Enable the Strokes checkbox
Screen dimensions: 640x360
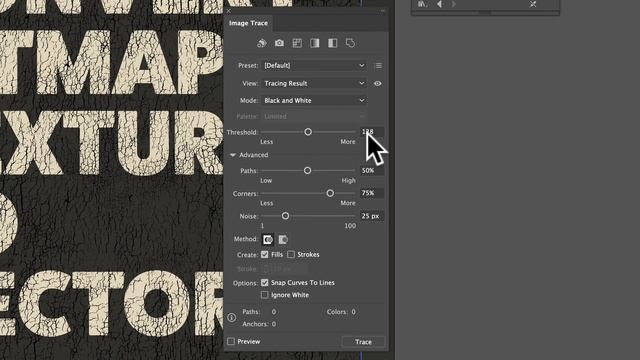291,254
